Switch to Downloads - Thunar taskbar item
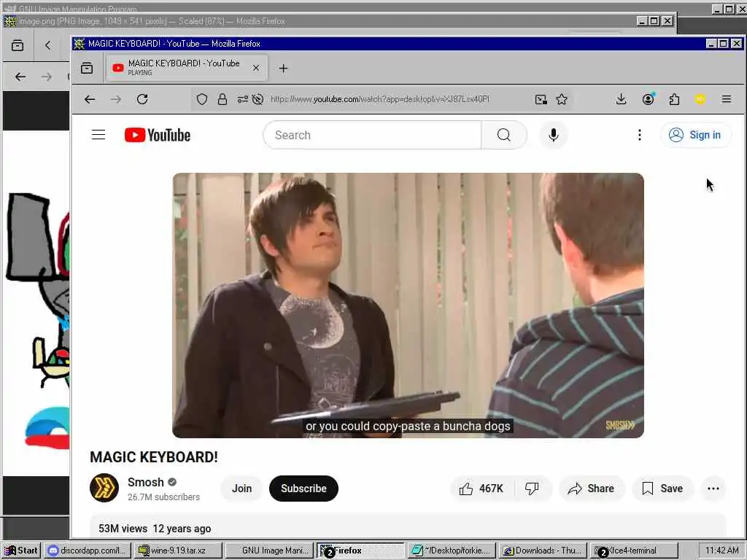 click(x=542, y=551)
